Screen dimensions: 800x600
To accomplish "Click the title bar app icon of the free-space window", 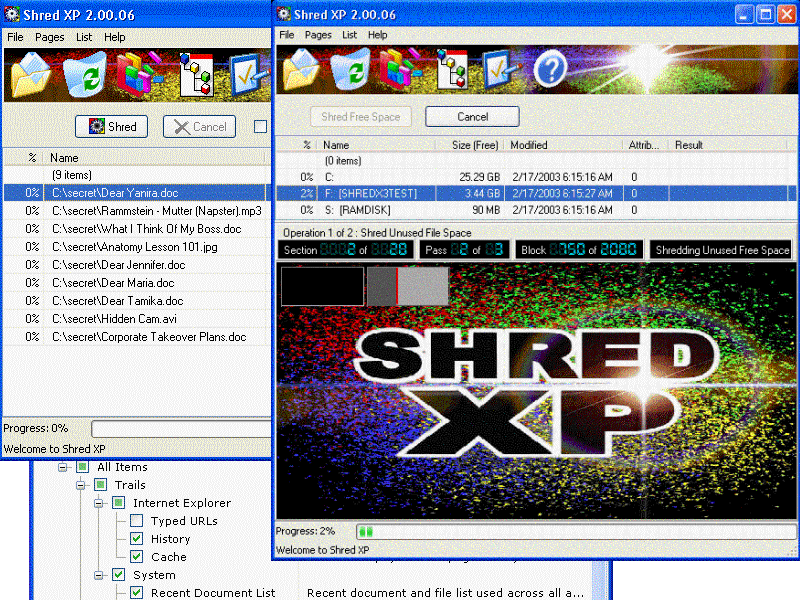I will pos(284,14).
